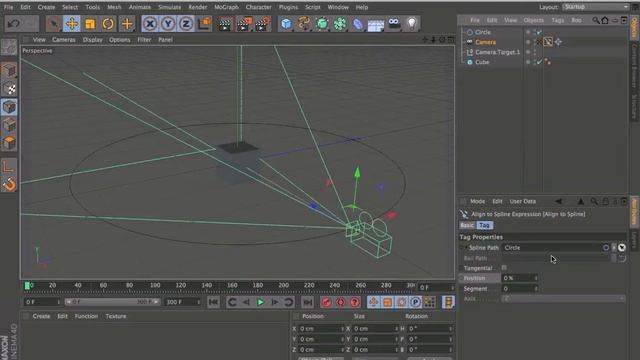The width and height of the screenshot is (640, 360).
Task: Open Material Manager Create menu
Action: 41,316
